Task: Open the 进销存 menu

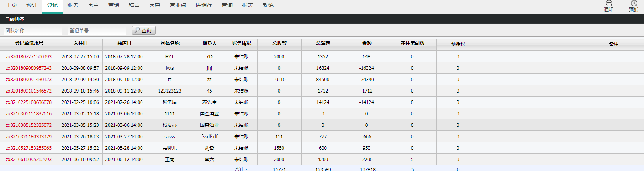Action: coord(204,5)
